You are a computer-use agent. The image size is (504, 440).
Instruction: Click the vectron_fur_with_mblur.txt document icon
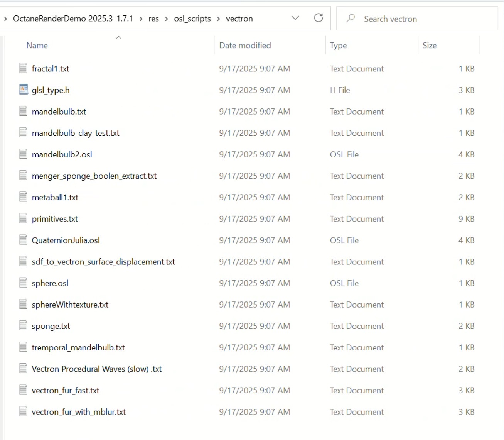24,411
